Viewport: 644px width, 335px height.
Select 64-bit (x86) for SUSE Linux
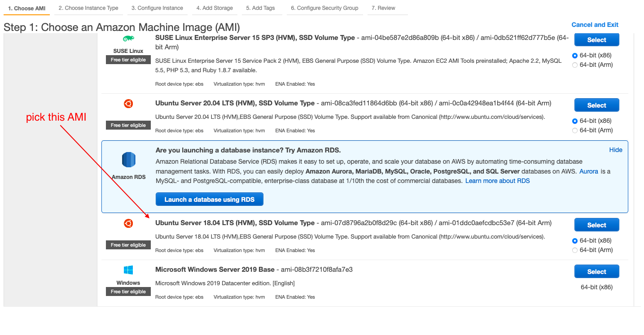click(x=575, y=56)
